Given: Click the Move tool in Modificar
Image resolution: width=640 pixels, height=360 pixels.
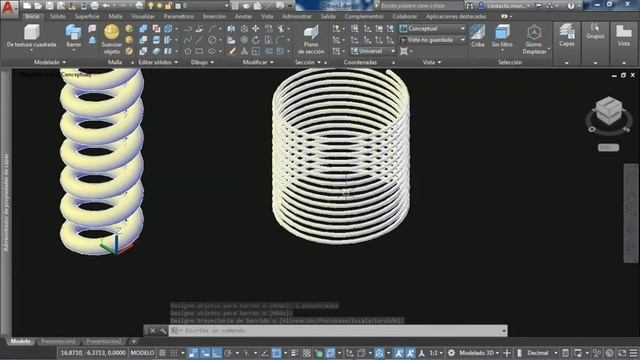Looking at the screenshot, I should click(256, 29).
